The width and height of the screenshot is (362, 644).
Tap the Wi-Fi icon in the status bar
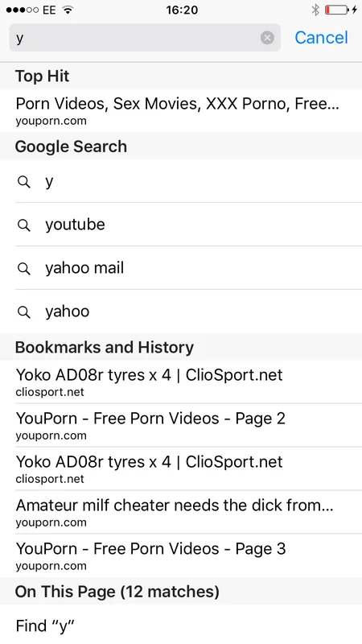(68, 10)
